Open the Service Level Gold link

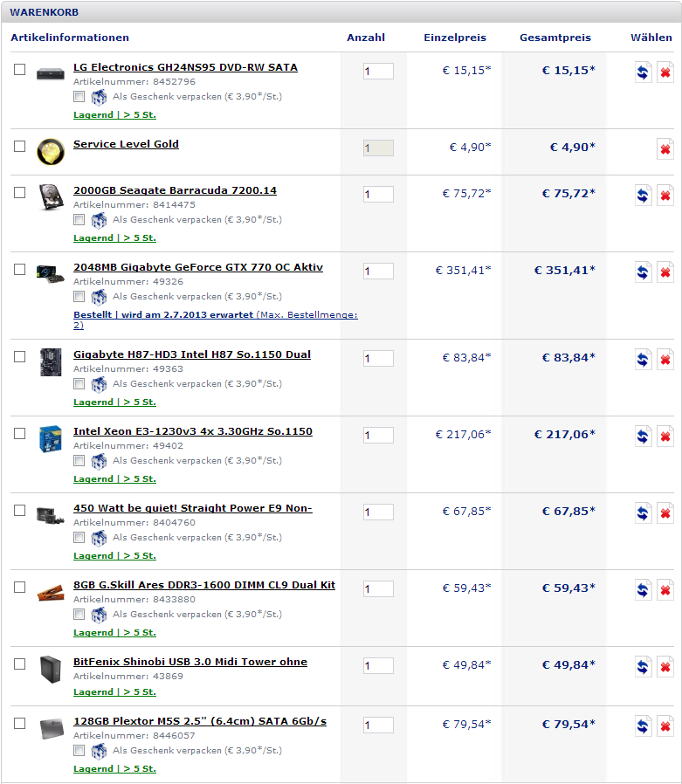coord(126,144)
